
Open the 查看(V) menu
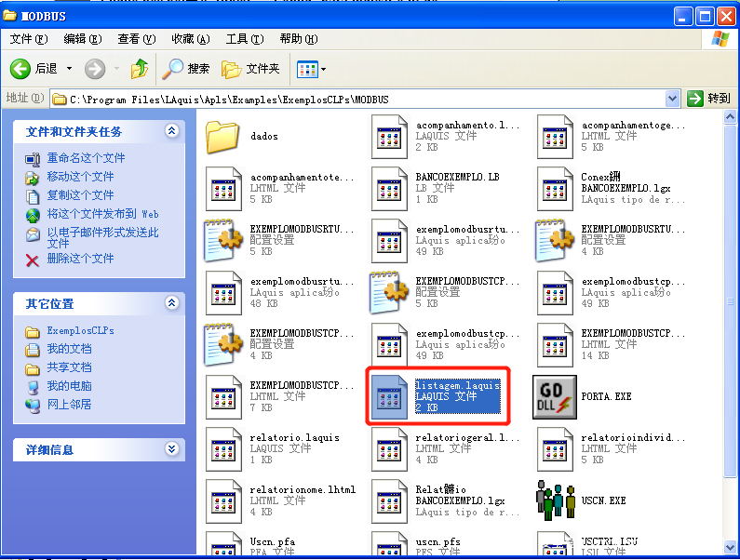coord(137,39)
